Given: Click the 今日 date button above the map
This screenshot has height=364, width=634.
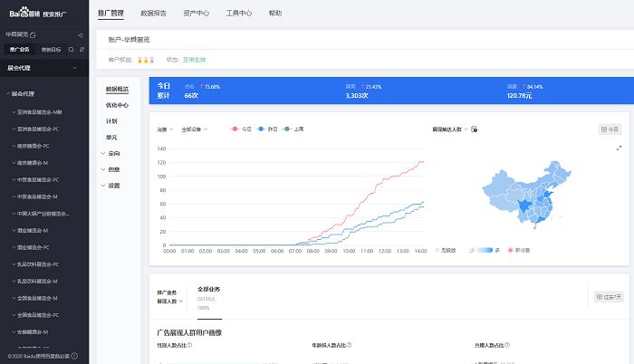Looking at the screenshot, I should (x=610, y=129).
